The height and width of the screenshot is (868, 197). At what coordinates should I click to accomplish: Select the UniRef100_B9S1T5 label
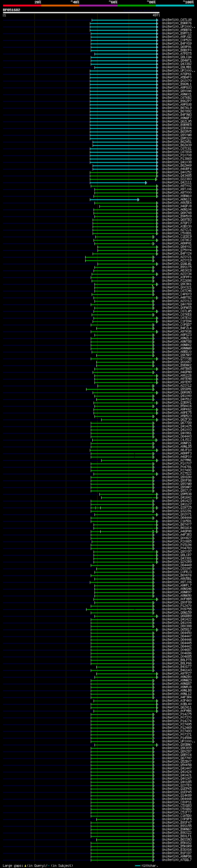176,267
